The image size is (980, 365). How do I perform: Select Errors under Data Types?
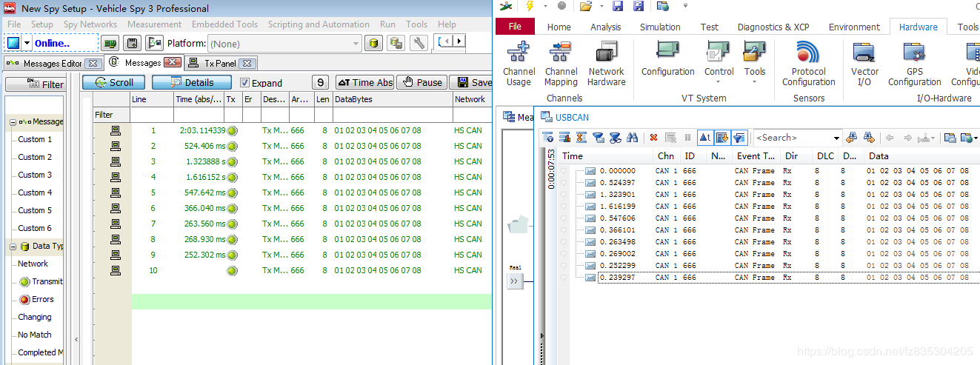tap(36, 299)
